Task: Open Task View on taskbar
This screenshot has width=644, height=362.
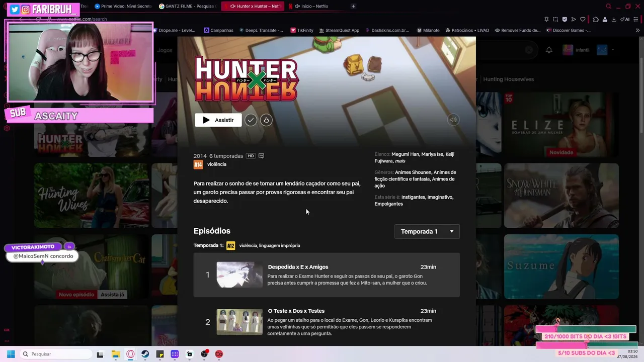Action: 100,354
